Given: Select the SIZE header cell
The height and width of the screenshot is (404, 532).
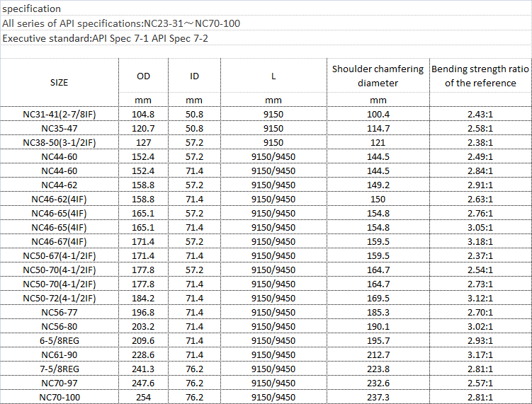Looking at the screenshot, I should coord(60,82).
